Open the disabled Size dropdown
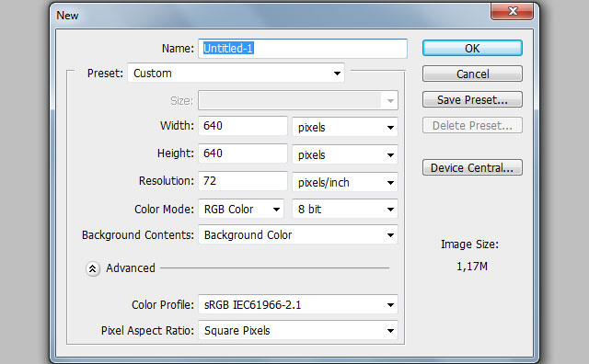The image size is (589, 364). [298, 100]
